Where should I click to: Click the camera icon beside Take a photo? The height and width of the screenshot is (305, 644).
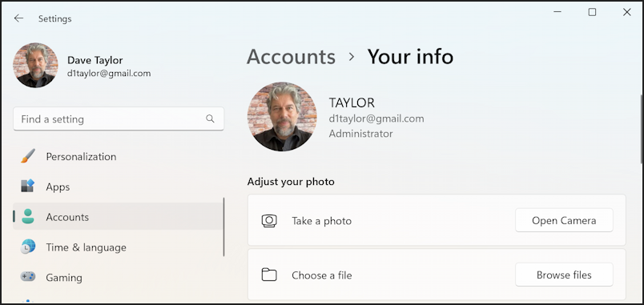[269, 221]
